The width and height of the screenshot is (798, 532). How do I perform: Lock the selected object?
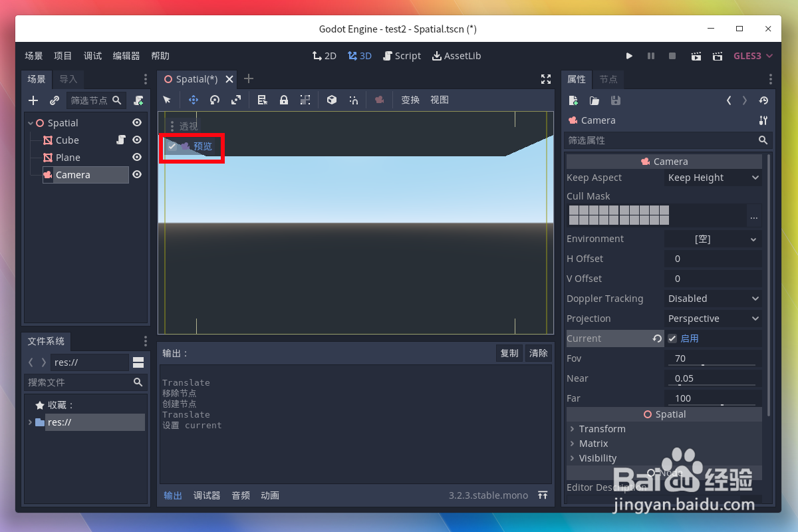[x=284, y=100]
